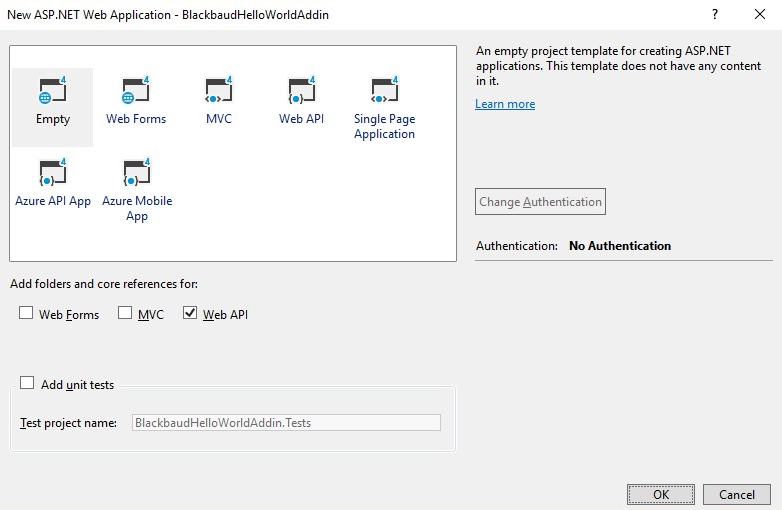Click the Change Authentication button

pos(540,202)
